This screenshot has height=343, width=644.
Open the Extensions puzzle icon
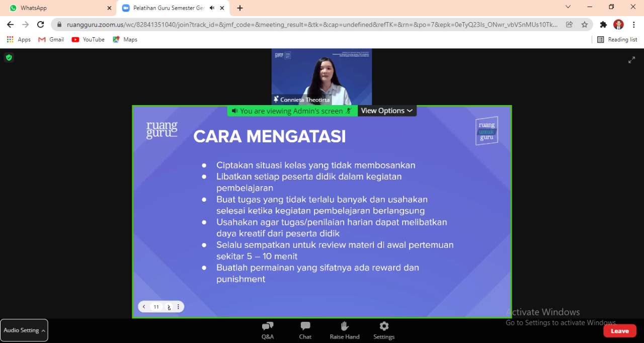pyautogui.click(x=604, y=24)
